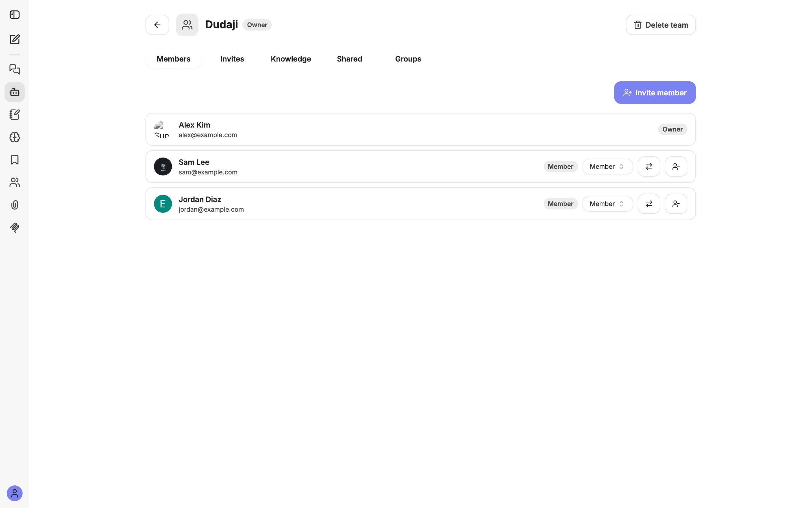812x508 pixels.
Task: Switch to the Members tab
Action: point(173,59)
